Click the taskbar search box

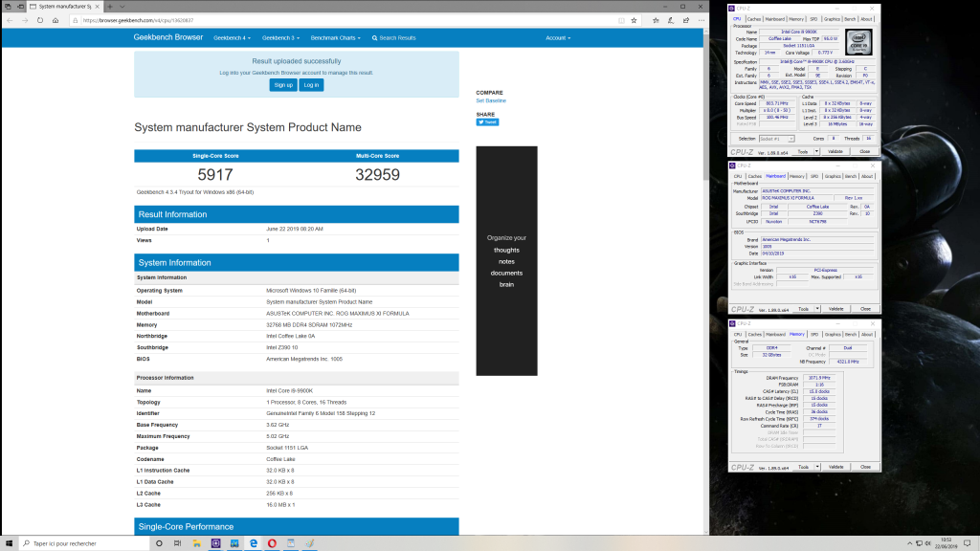(x=84, y=543)
